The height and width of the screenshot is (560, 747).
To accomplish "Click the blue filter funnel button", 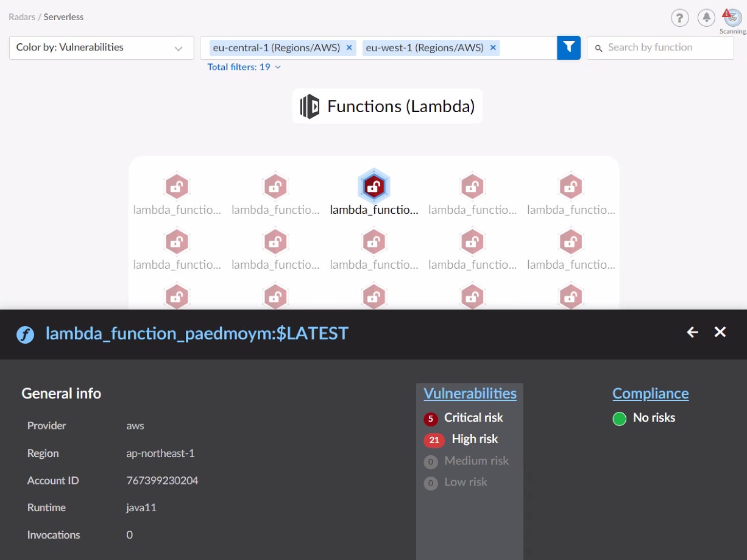I will pyautogui.click(x=568, y=48).
